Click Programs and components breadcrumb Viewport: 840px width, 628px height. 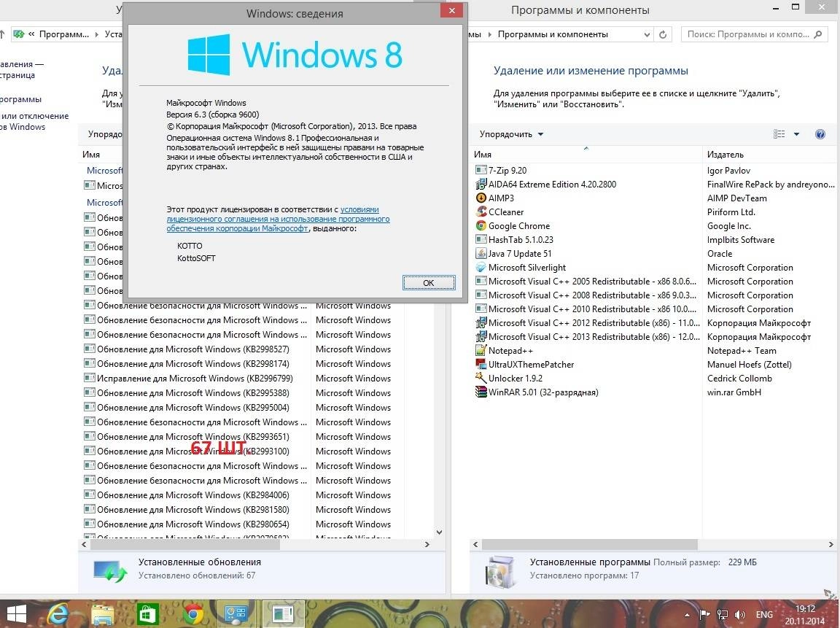tap(553, 34)
